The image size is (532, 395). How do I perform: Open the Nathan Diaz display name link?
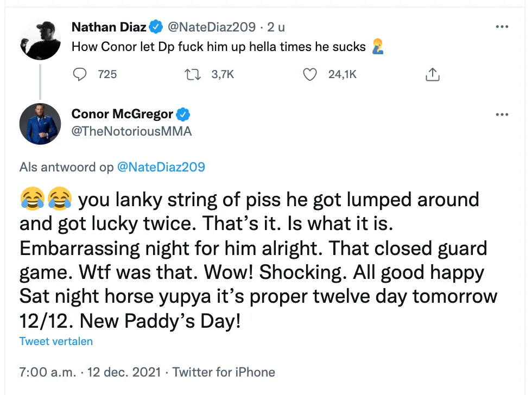(x=109, y=27)
